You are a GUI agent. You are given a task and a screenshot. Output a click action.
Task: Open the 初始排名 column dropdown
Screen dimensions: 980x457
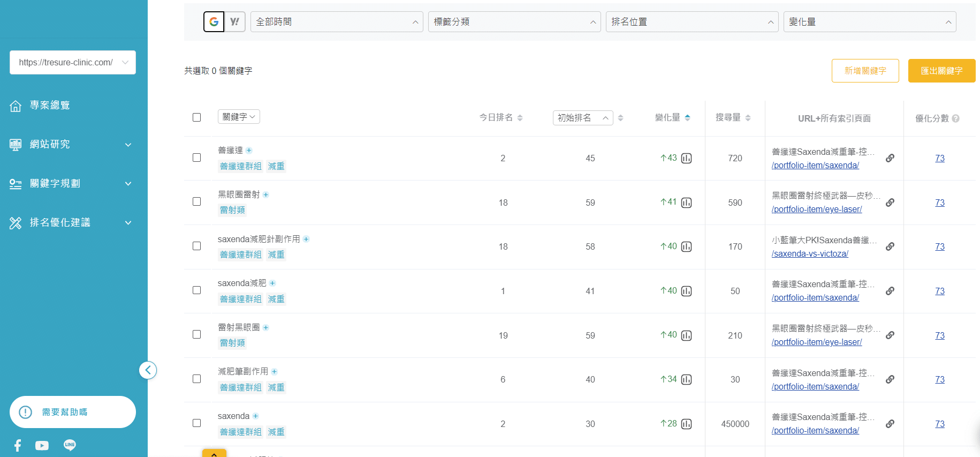coord(582,118)
